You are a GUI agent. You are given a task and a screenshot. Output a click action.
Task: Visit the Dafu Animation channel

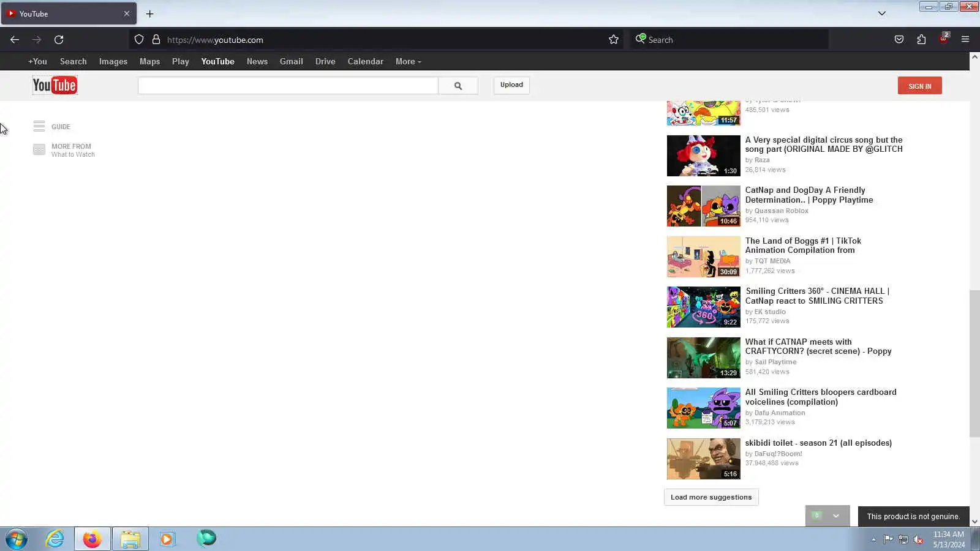tap(780, 413)
